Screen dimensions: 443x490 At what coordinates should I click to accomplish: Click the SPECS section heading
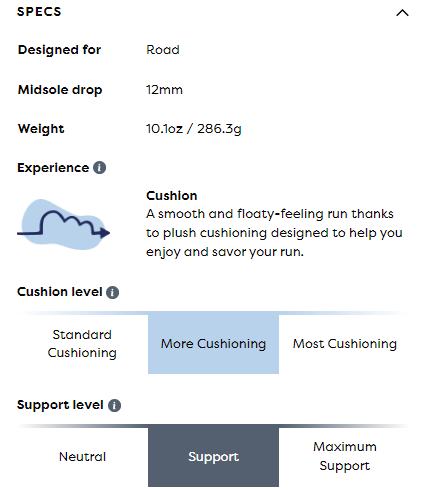(x=39, y=12)
